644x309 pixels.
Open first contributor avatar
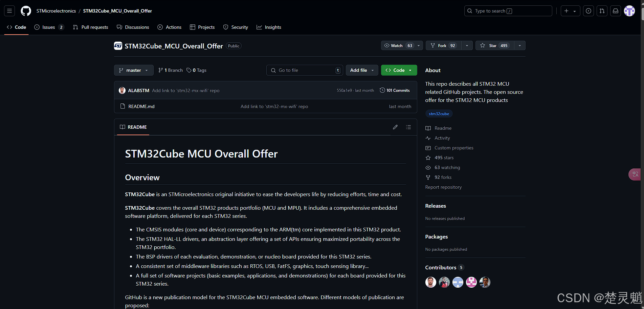coord(431,282)
